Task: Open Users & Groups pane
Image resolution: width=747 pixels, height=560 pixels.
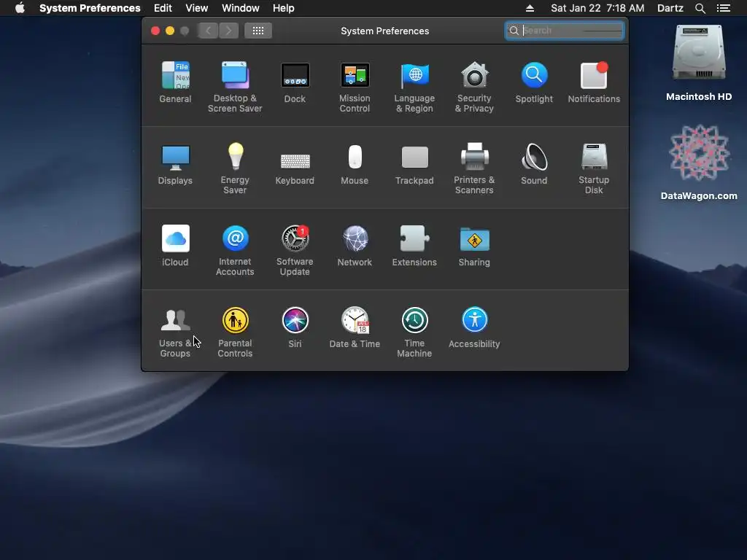Action: [x=175, y=332]
